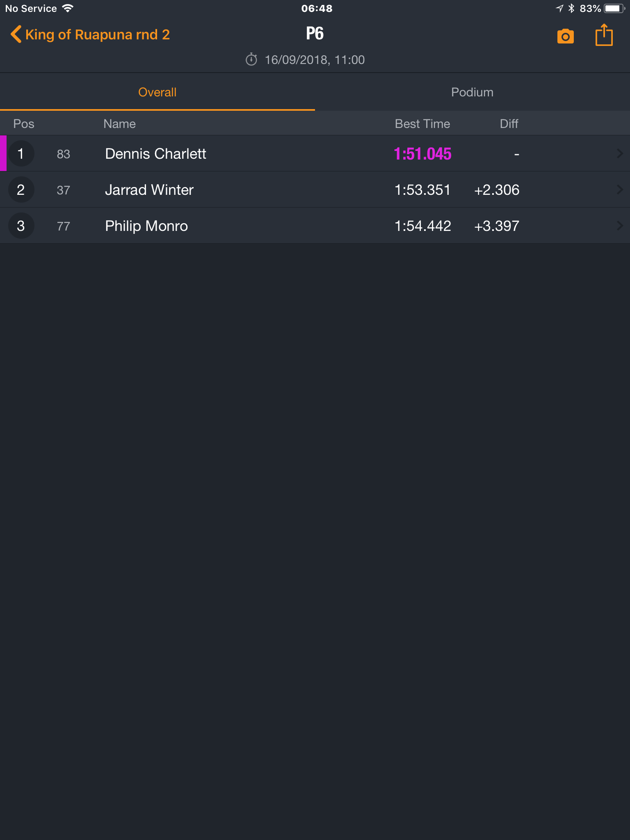Select position 2 circle badge

pos(21,189)
